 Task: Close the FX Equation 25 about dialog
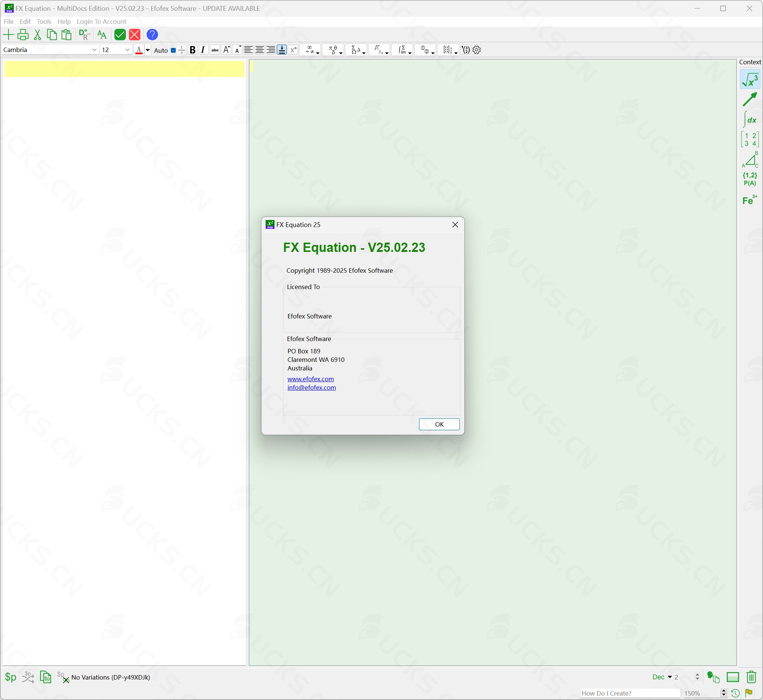click(x=455, y=225)
